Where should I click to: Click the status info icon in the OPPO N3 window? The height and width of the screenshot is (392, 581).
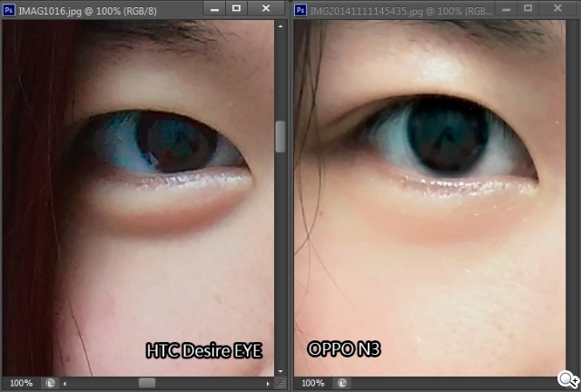coord(342,383)
